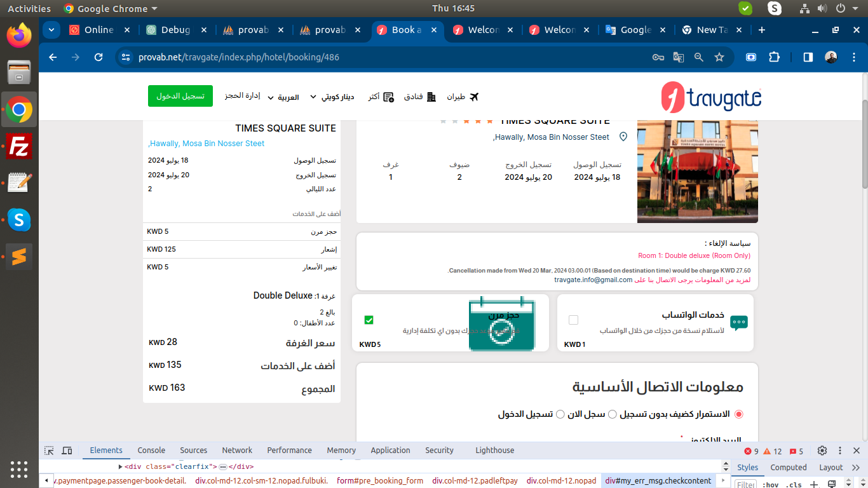This screenshot has height=488, width=868.
Task: Click form#pre_booking_form breadcrumb in DevTools
Action: coord(380,481)
